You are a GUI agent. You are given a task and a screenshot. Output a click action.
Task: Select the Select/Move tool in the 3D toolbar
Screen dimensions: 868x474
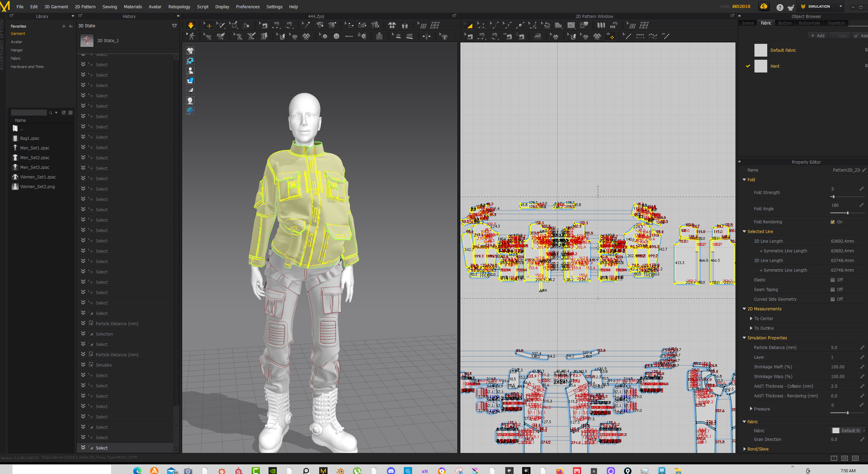pyautogui.click(x=207, y=25)
